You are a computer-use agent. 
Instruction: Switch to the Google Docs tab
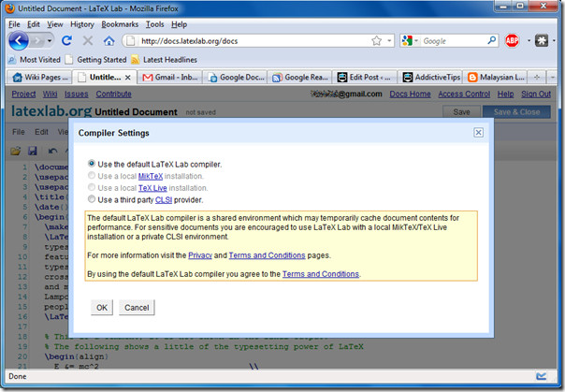235,77
